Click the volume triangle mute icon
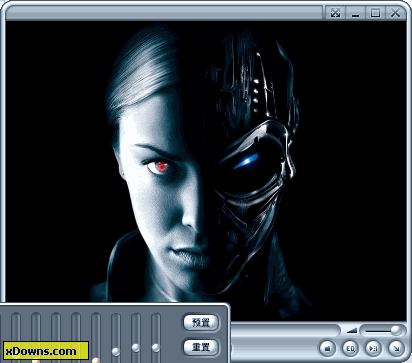The width and height of the screenshot is (412, 363). [352, 330]
